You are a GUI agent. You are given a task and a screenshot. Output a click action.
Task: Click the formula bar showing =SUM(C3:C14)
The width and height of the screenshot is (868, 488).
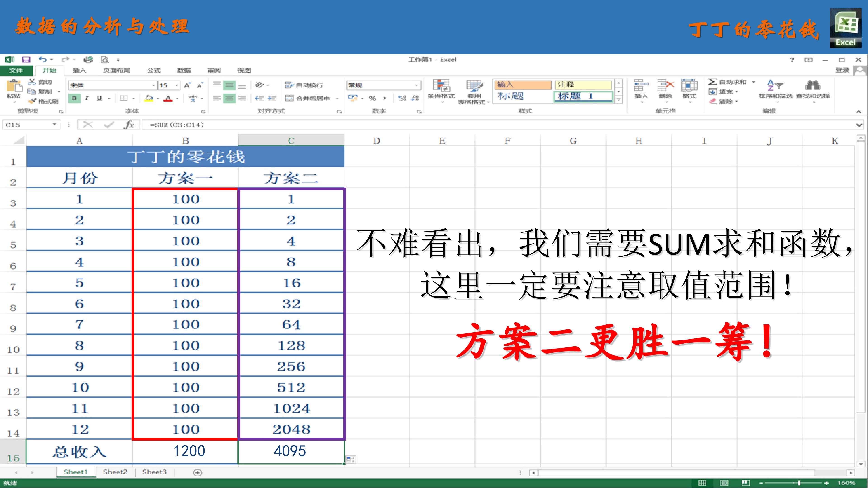click(x=499, y=125)
